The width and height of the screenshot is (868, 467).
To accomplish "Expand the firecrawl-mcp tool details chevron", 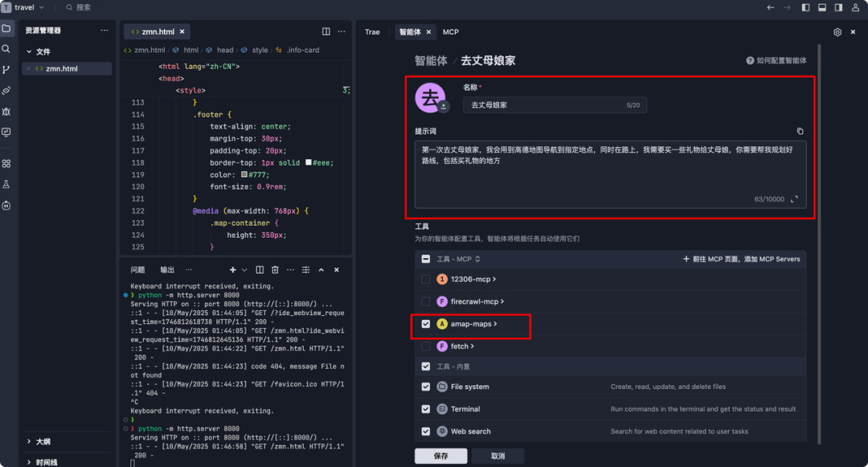I will coord(502,301).
